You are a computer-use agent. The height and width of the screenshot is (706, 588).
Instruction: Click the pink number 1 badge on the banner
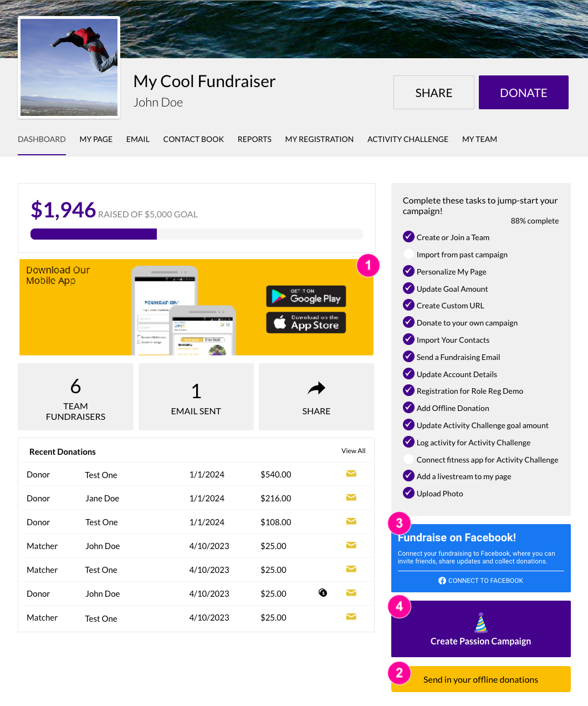point(368,266)
